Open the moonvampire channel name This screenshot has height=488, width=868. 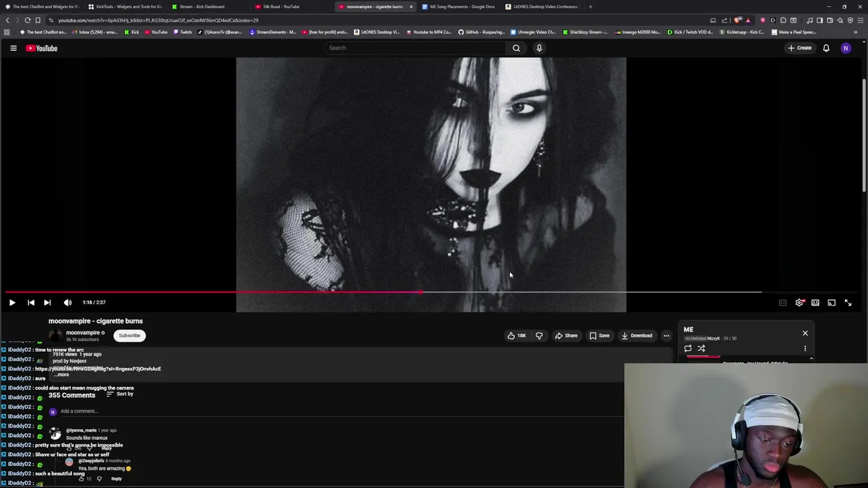pos(83,333)
